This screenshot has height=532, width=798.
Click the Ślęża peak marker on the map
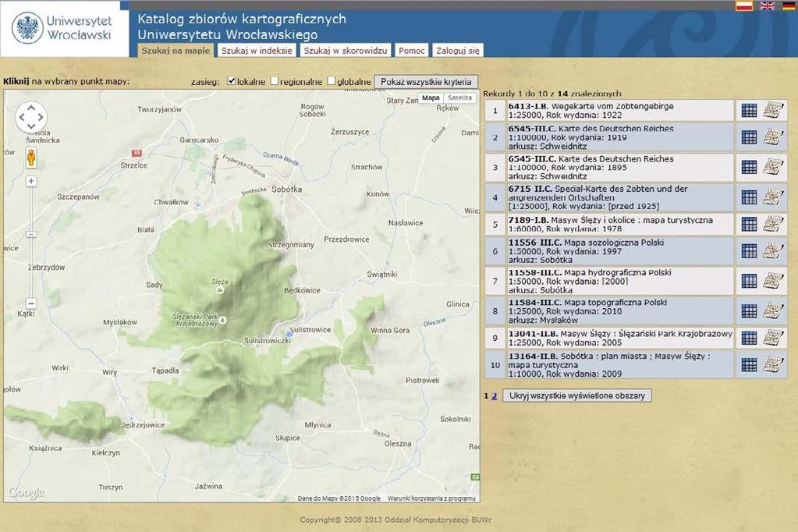[220, 289]
